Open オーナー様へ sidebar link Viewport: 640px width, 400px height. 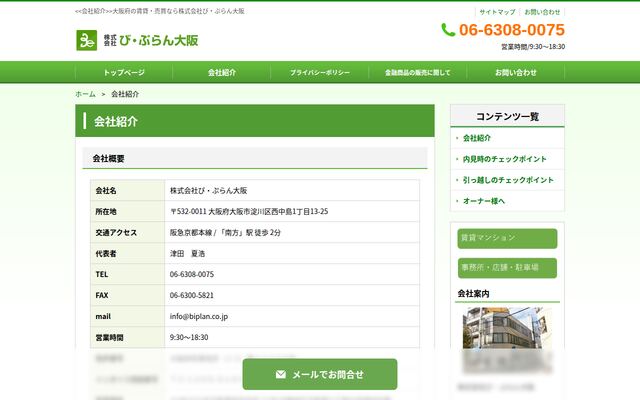click(484, 201)
